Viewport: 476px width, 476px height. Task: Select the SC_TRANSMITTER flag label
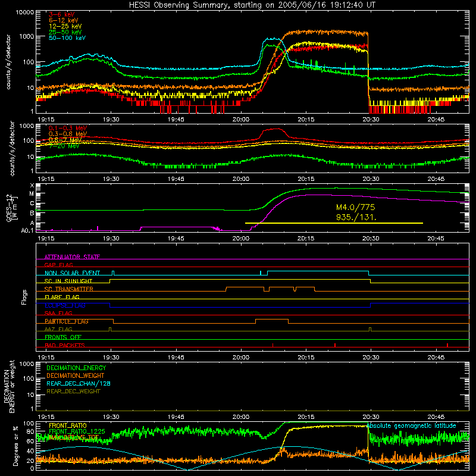(69, 289)
